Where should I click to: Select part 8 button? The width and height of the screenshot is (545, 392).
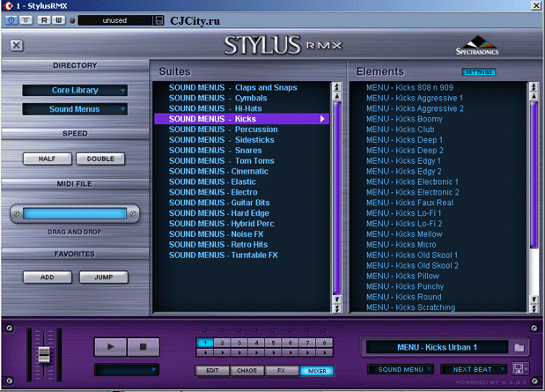324,343
